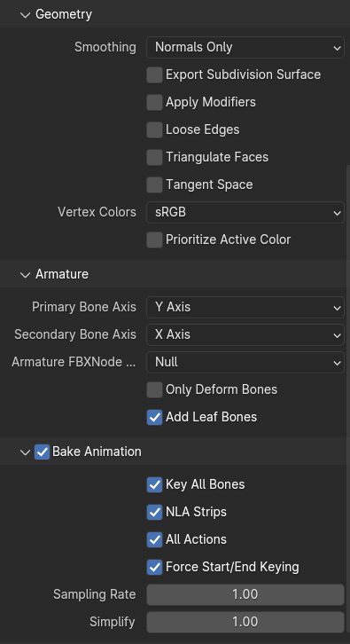Uncheck Key All Bones

pos(155,484)
